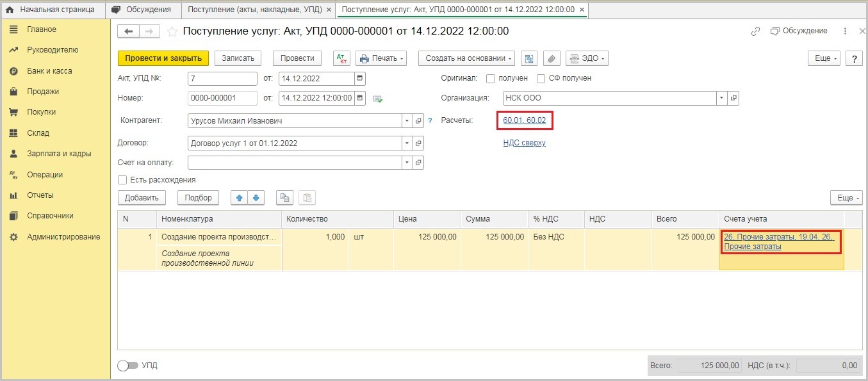Enable the Есть расхождения checkbox
The height and width of the screenshot is (381, 868).
[x=122, y=180]
